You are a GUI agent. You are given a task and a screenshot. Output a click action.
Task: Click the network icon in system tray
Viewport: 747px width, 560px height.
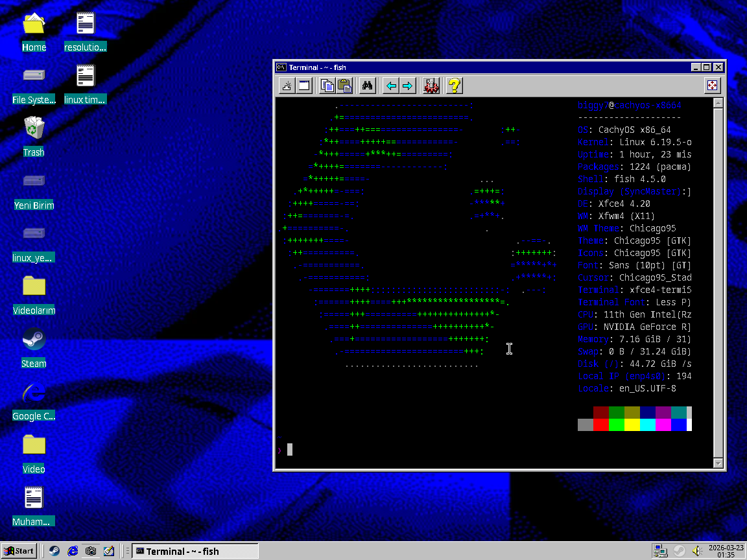point(660,551)
